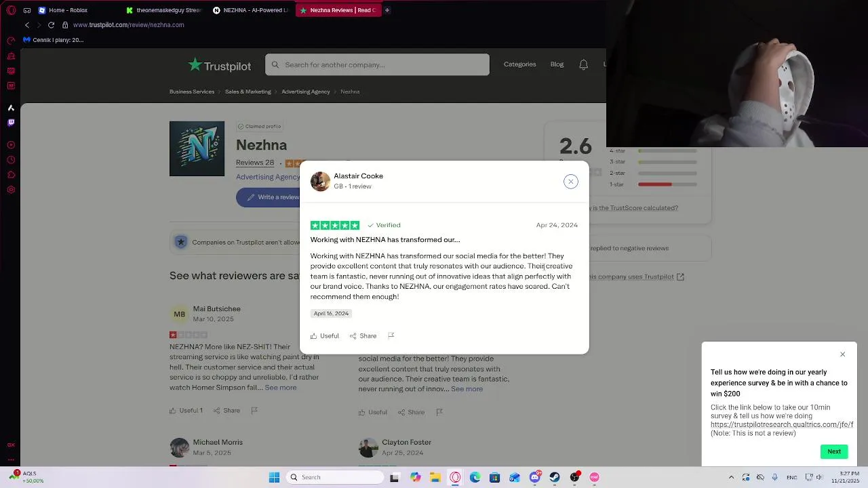Click the address bar URL

point(128,25)
